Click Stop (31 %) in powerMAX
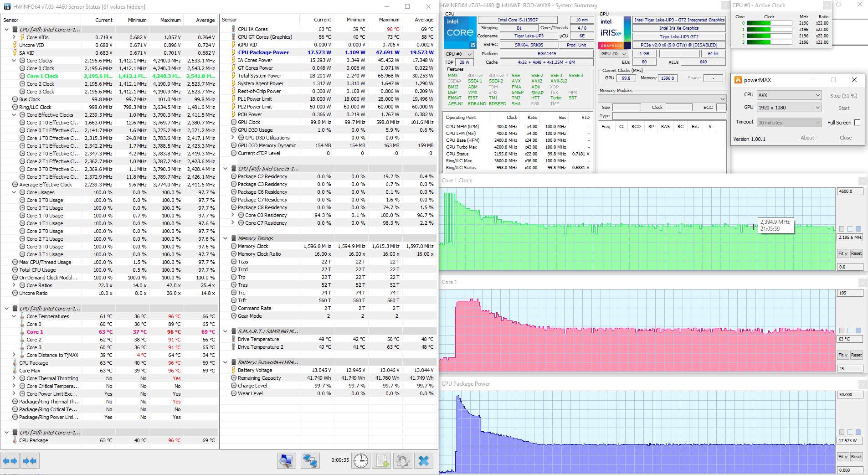 coord(843,96)
